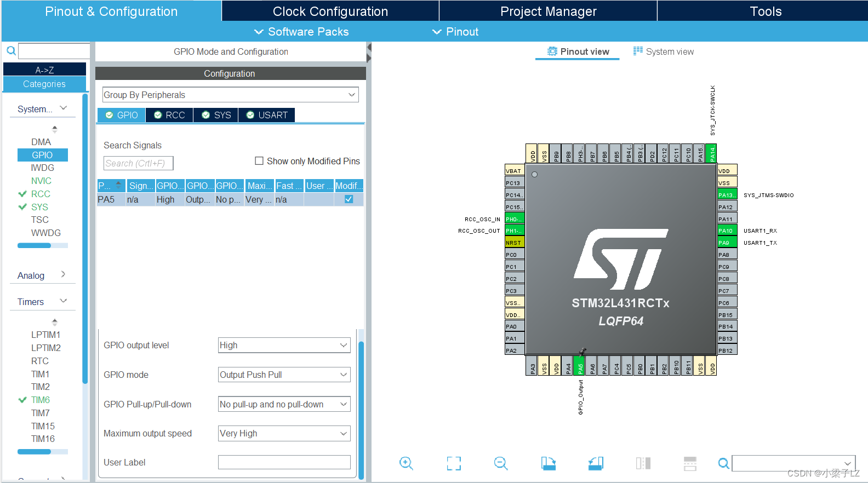Open the GPIO output level dropdown

pyautogui.click(x=284, y=345)
